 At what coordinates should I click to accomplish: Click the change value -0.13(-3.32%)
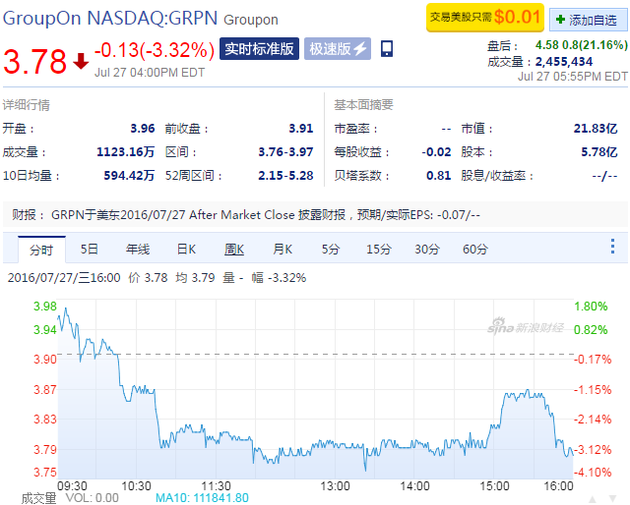click(x=155, y=50)
